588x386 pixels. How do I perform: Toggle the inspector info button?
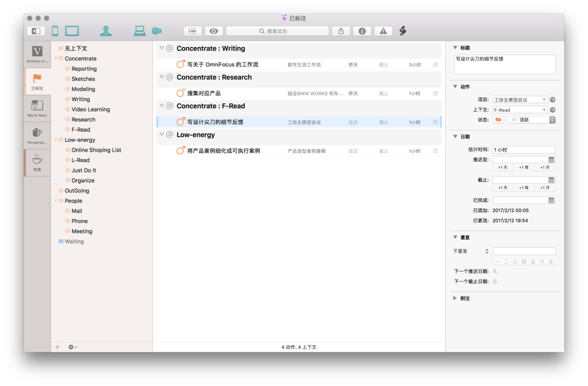[x=362, y=31]
